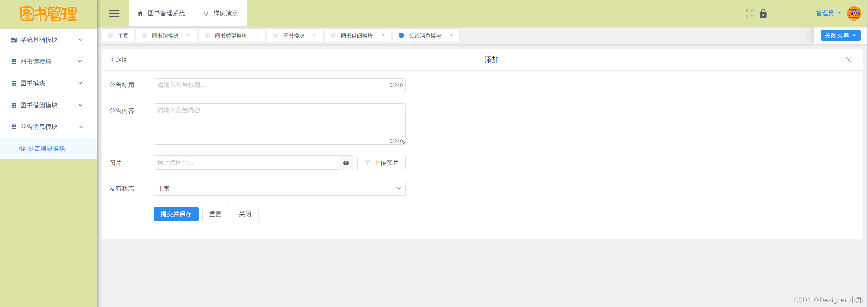
Task: Switch to the 主页 tab
Action: tap(118, 35)
